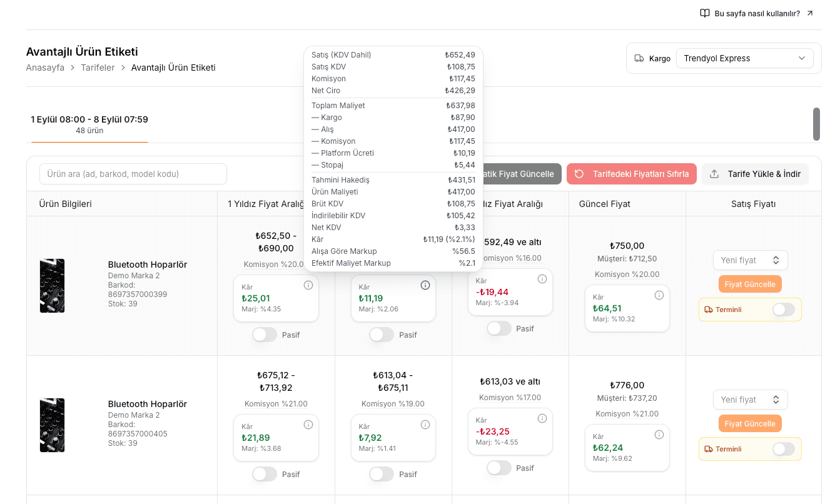Click info icon on ₺64,51 profit card

(659, 295)
